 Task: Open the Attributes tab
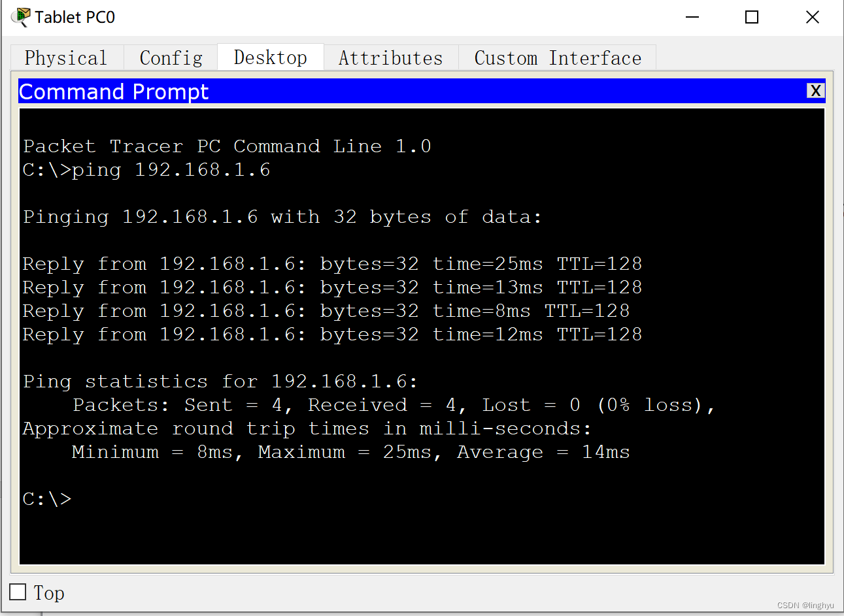pyautogui.click(x=391, y=58)
